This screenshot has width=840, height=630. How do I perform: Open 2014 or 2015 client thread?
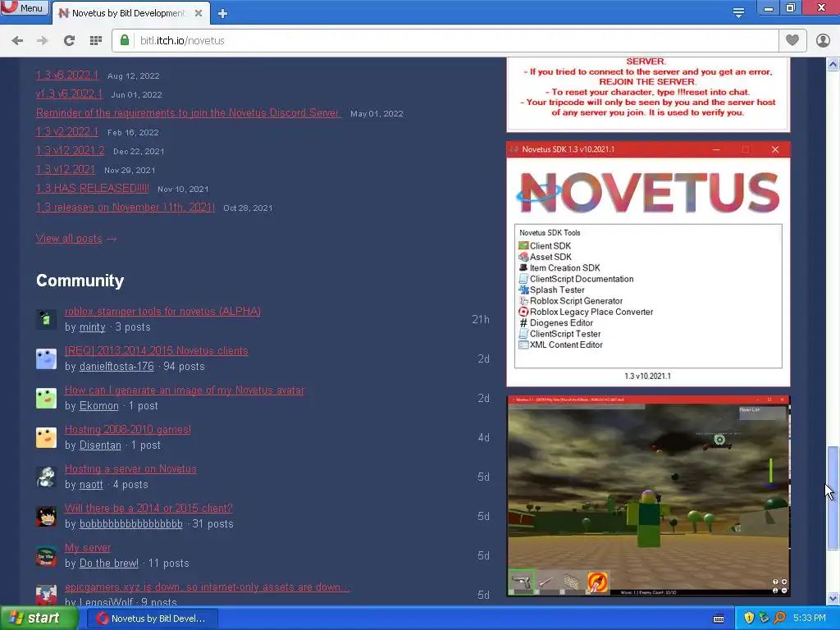(x=148, y=508)
